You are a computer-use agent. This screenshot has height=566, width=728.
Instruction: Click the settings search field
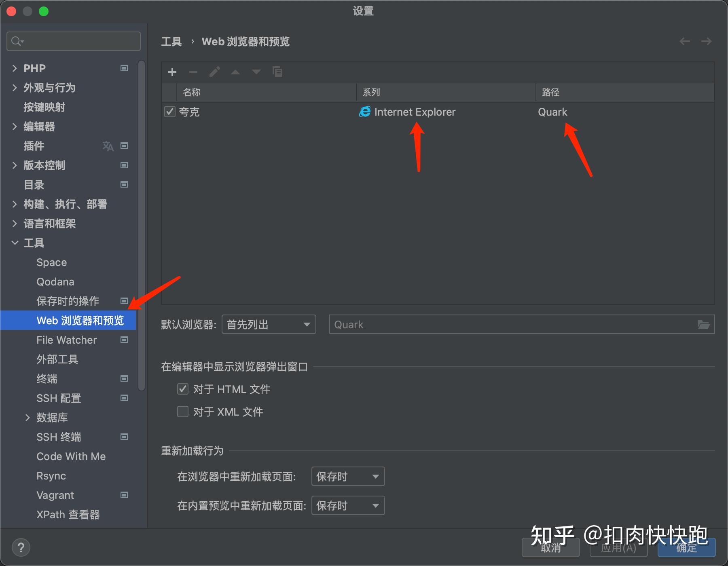coord(74,41)
